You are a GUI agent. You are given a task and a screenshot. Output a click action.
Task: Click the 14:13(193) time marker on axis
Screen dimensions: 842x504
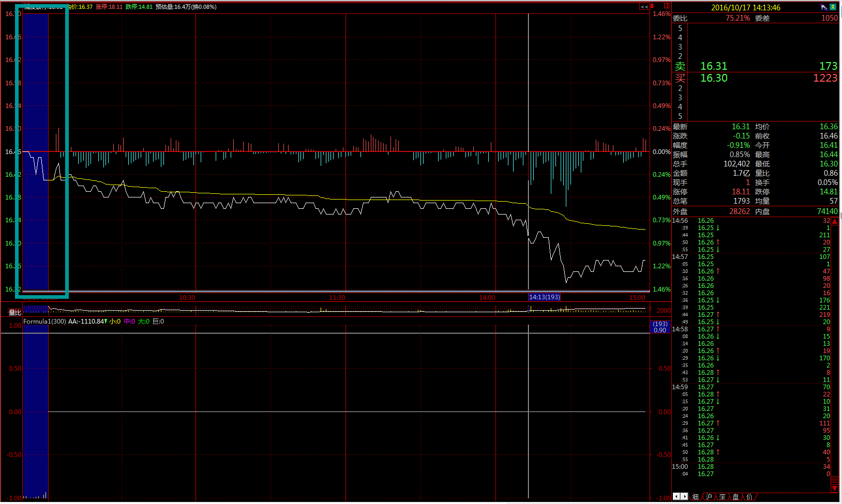click(544, 297)
